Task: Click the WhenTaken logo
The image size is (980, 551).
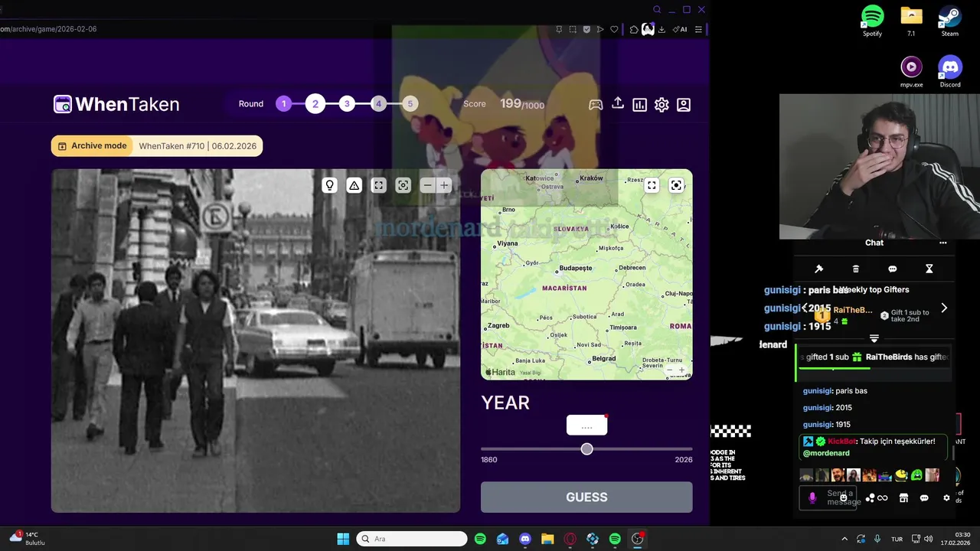Action: coord(116,104)
